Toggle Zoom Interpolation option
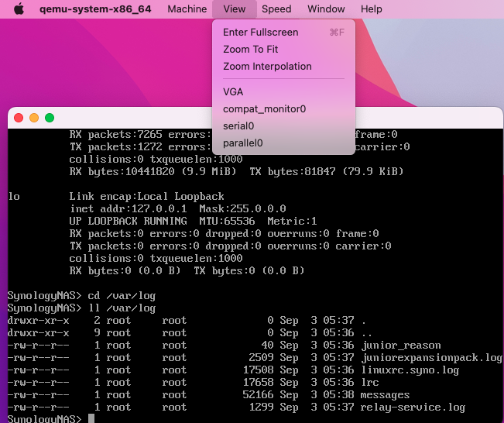This screenshot has width=504, height=423. pos(283,67)
